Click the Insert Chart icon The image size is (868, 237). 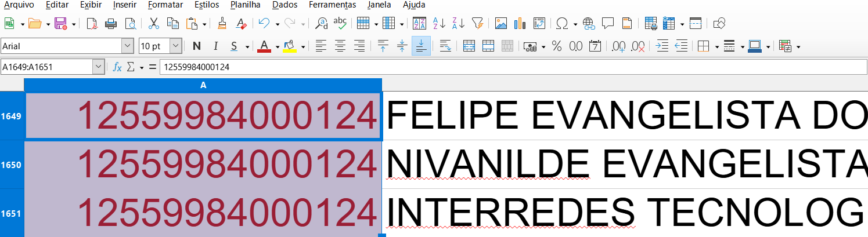click(520, 24)
